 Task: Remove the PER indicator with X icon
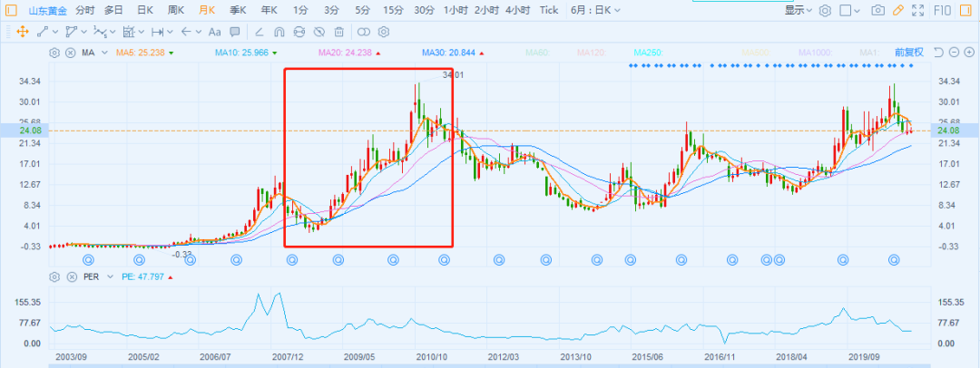pos(72,276)
